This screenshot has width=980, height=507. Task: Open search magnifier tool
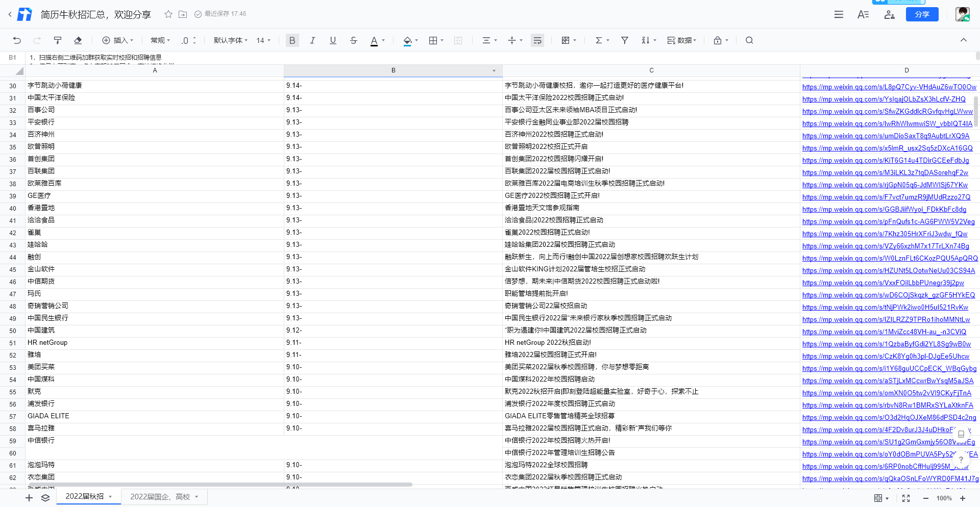coord(749,40)
